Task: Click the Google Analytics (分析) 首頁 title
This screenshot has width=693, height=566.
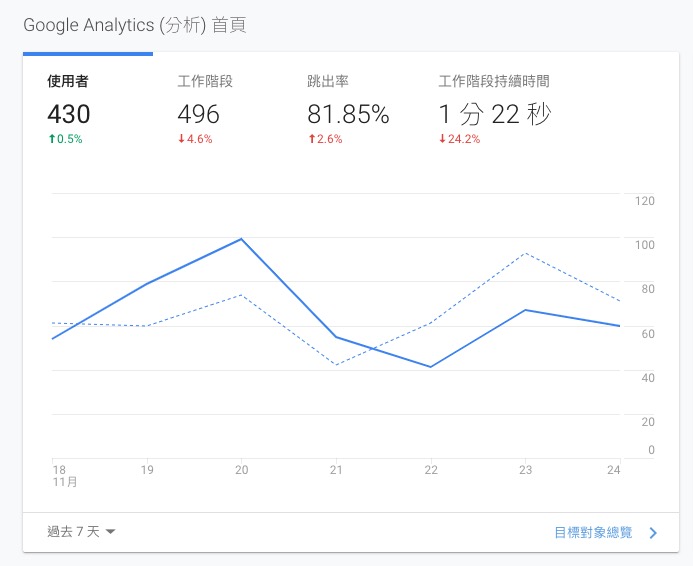Action: coord(135,25)
